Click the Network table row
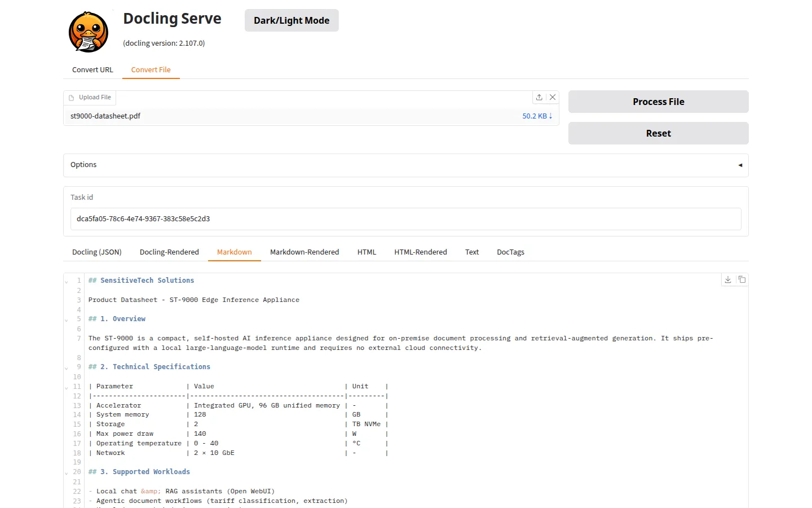This screenshot has height=508, width=812. [x=239, y=453]
